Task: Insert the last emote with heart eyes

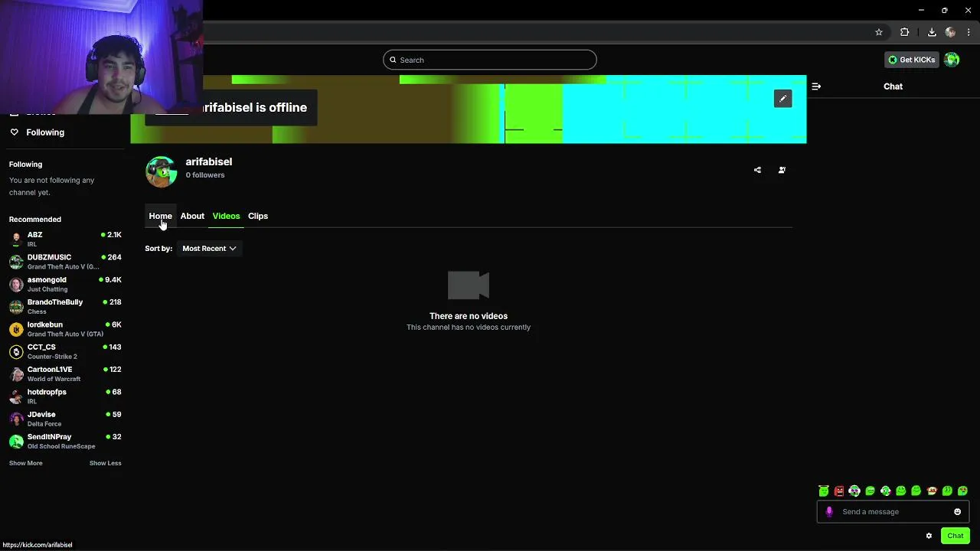Action: pyautogui.click(x=962, y=491)
